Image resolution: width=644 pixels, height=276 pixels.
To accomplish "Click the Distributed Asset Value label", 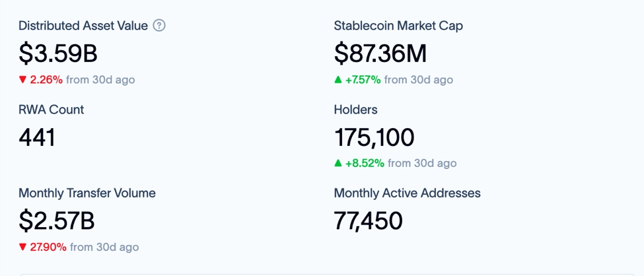I will pos(83,26).
